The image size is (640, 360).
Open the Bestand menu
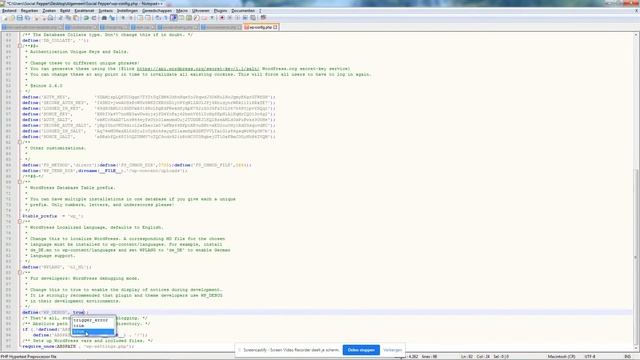(9, 11)
